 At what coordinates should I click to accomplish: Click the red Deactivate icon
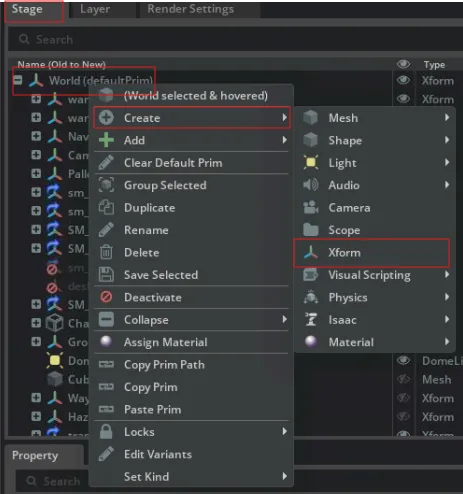(x=106, y=297)
